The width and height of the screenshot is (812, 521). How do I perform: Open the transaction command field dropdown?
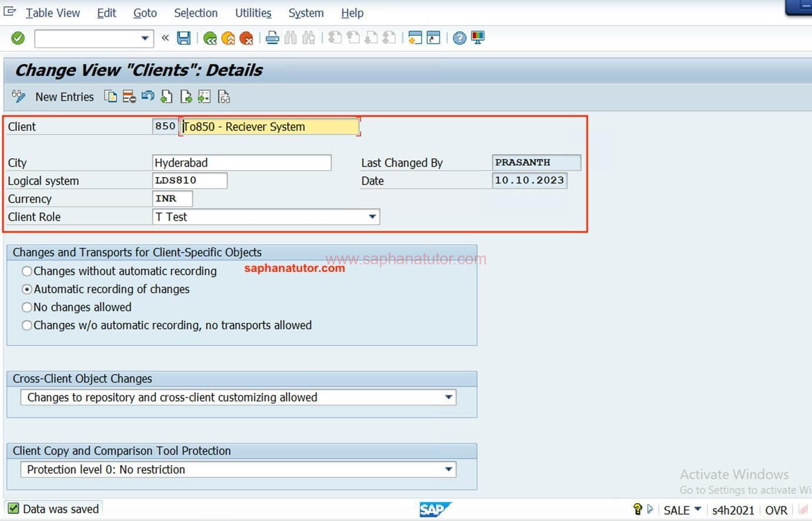[145, 38]
